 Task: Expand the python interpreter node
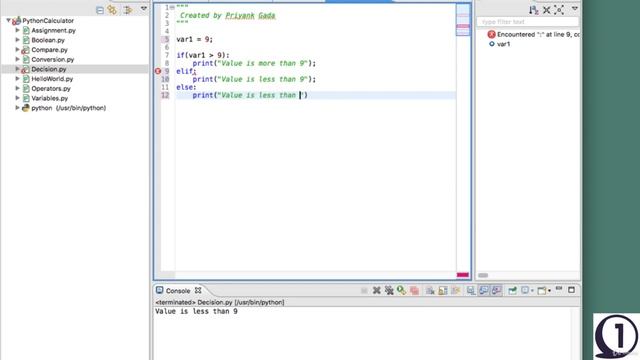18,108
